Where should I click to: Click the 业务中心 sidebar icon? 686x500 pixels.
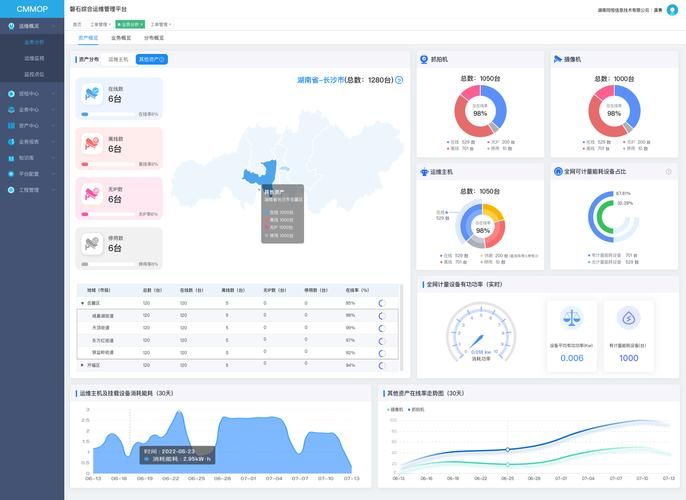(x=11, y=109)
